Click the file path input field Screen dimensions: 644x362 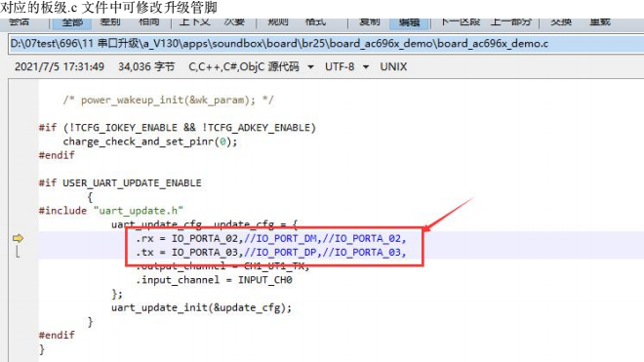326,44
